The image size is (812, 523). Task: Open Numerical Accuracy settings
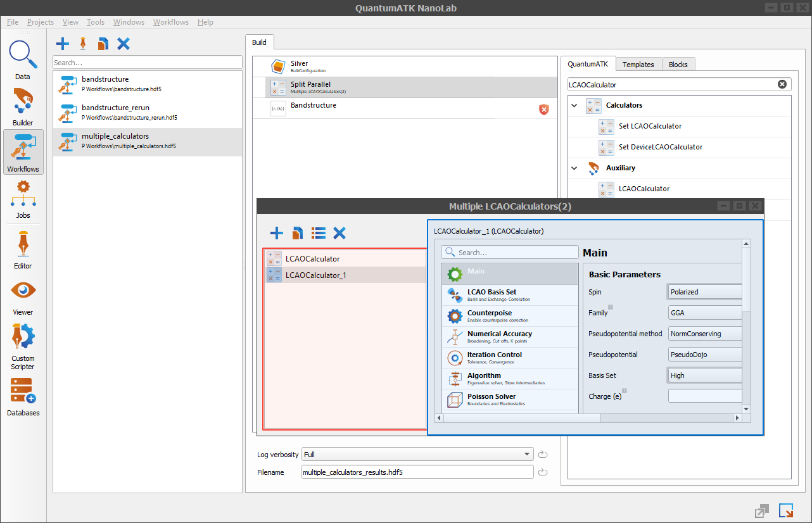tap(510, 337)
